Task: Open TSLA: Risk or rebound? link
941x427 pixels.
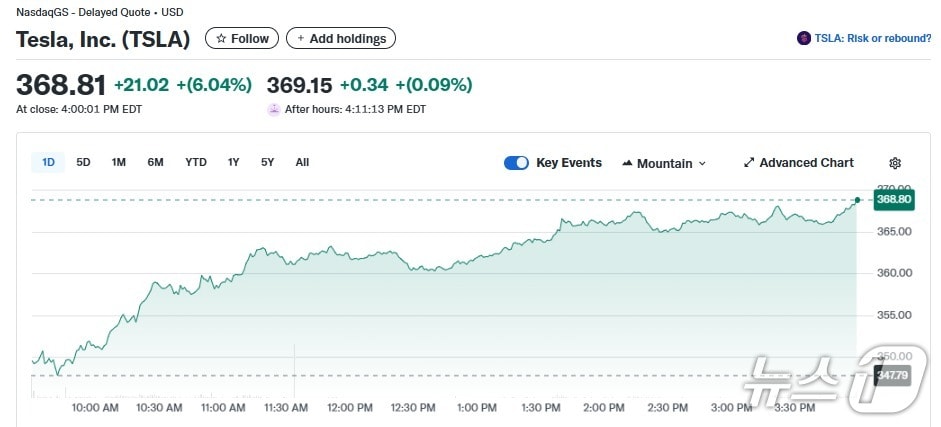Action: tap(872, 38)
